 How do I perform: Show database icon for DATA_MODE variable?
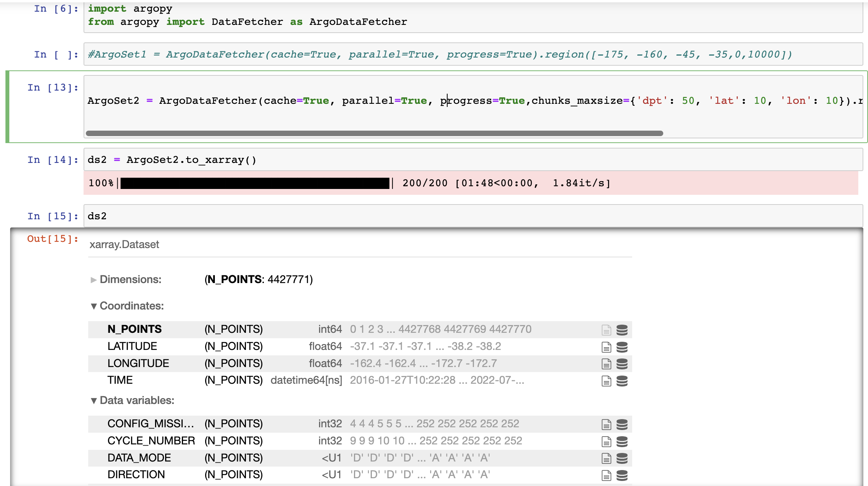(x=622, y=458)
